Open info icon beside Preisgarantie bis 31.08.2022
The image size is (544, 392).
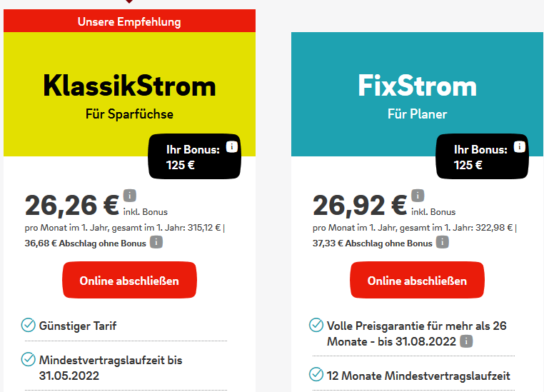(466, 341)
